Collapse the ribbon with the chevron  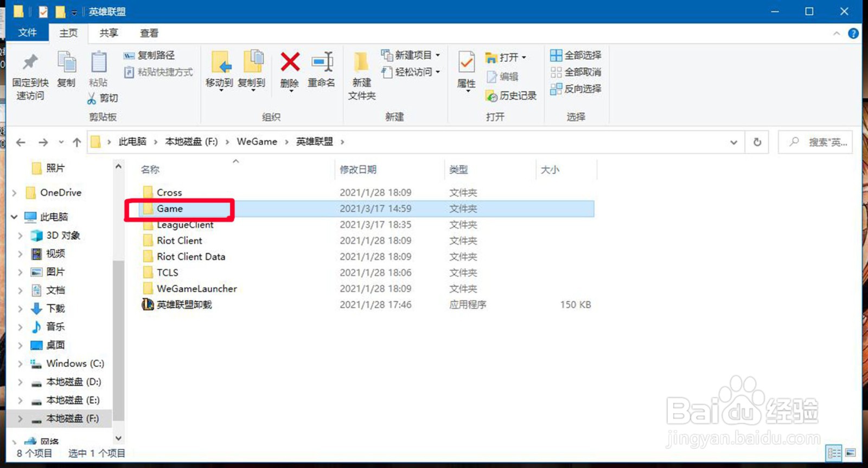click(x=837, y=34)
